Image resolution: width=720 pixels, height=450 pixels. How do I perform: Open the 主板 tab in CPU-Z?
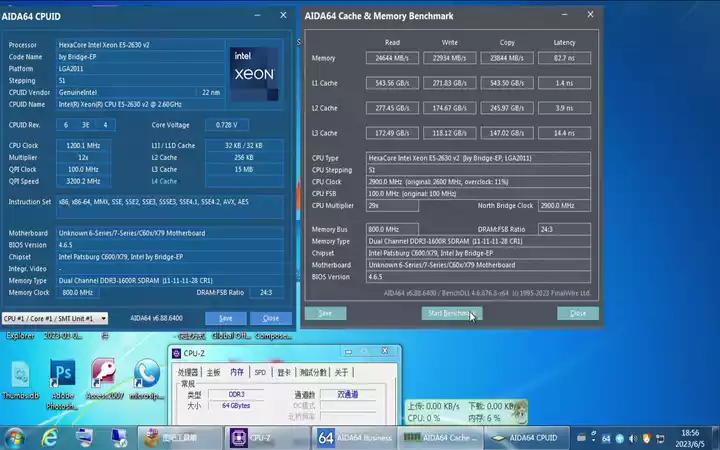214,372
